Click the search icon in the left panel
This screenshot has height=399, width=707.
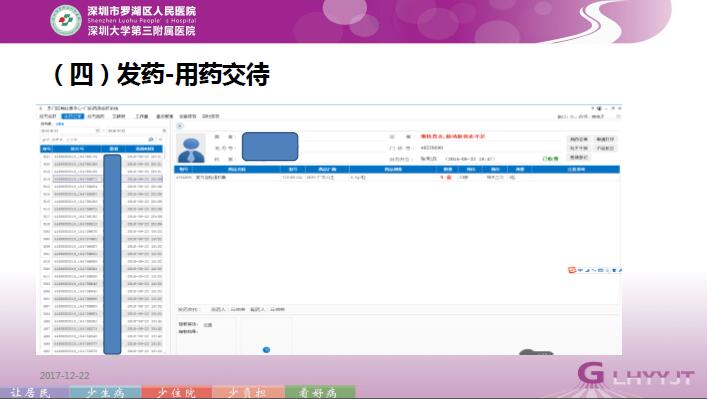point(151,140)
